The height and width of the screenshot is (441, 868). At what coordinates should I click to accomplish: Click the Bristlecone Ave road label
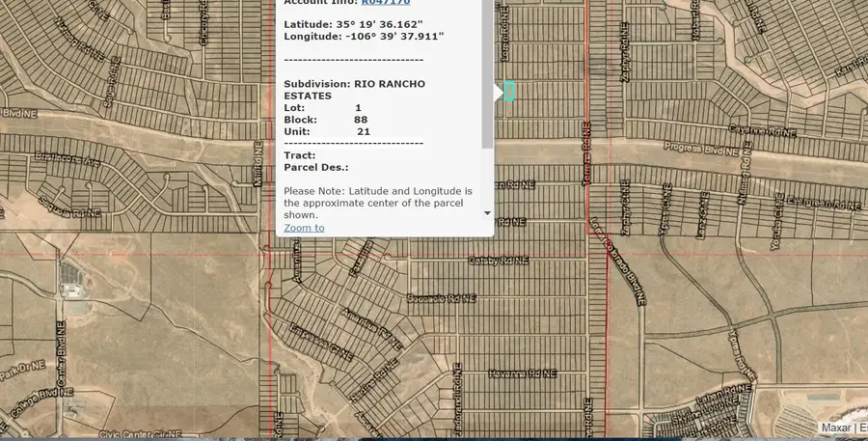67,159
